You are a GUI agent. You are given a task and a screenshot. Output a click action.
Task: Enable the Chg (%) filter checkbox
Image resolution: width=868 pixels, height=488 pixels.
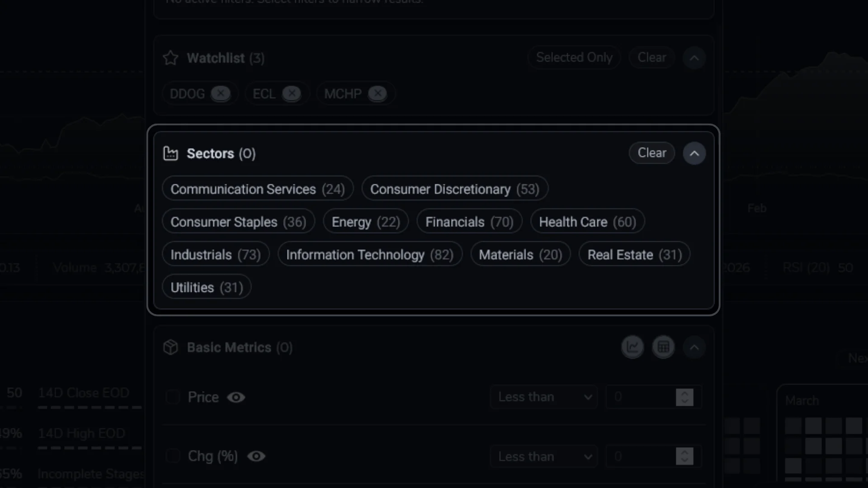tap(173, 456)
